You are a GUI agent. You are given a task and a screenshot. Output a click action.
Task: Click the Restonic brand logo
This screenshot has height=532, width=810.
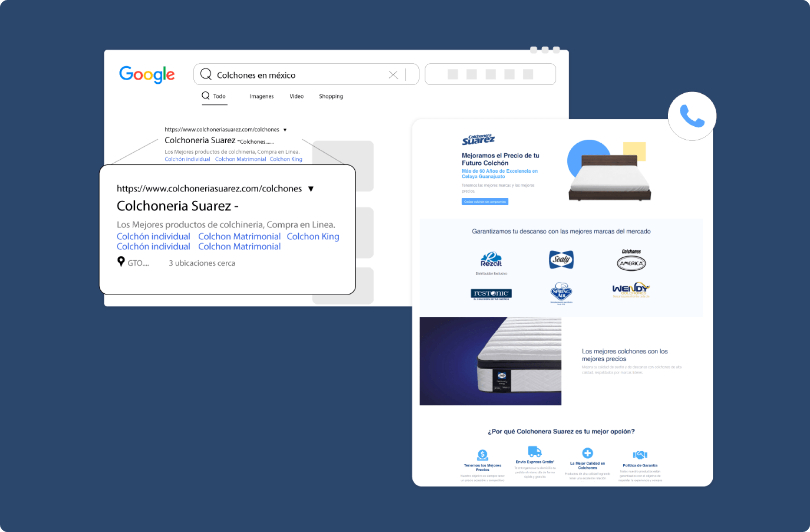click(x=491, y=294)
